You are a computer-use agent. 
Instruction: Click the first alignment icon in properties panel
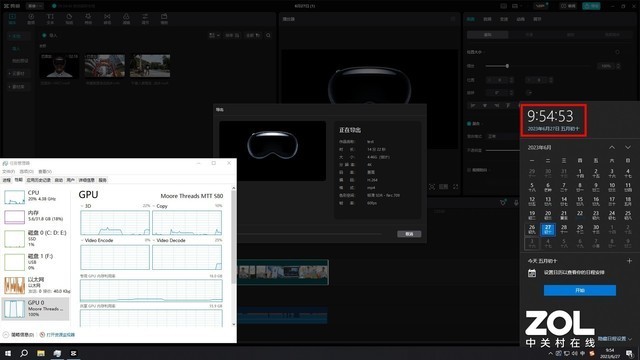(473, 105)
